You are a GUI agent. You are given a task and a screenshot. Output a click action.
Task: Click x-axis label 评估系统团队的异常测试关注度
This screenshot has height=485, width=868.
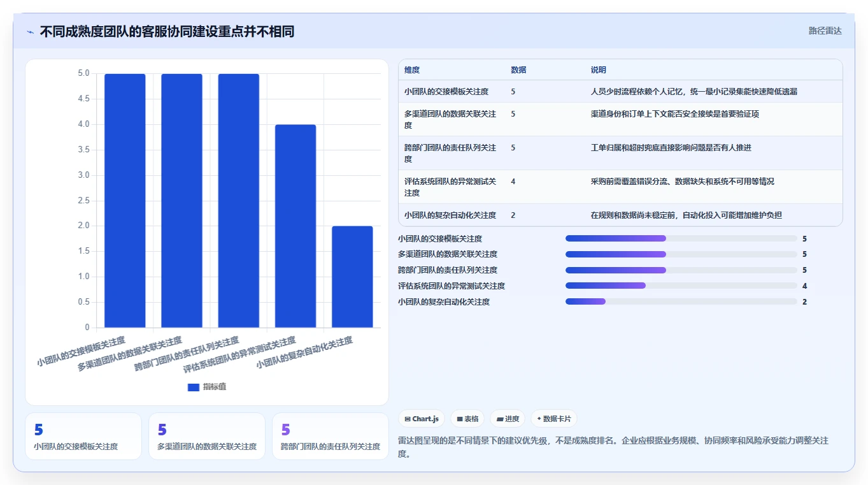tap(239, 355)
